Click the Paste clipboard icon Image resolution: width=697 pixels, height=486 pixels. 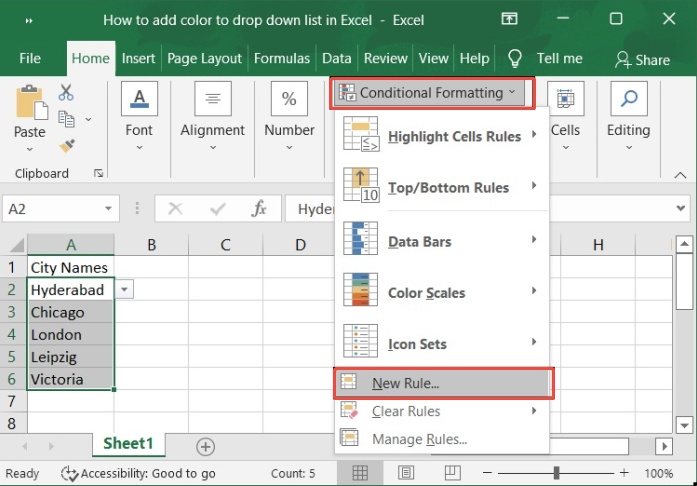click(x=32, y=103)
